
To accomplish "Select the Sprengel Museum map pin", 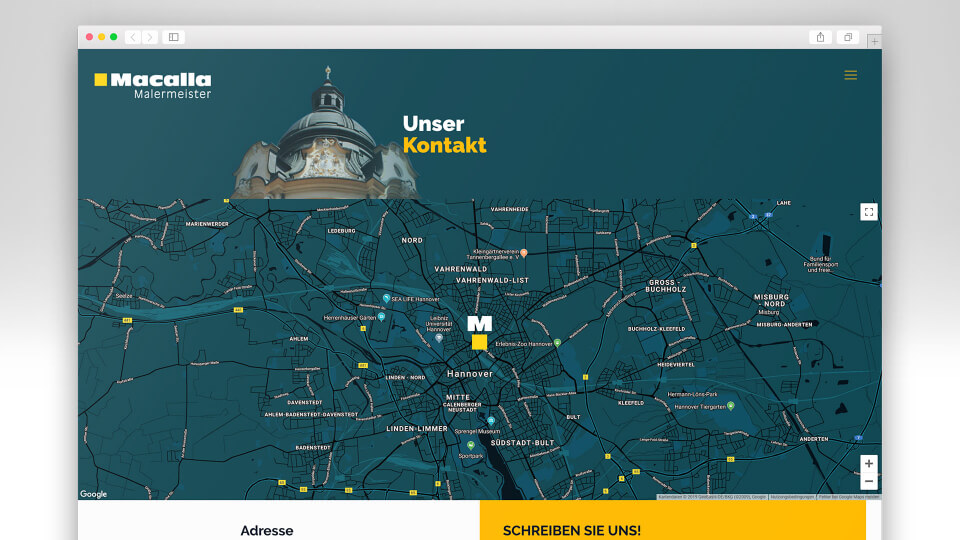I will [491, 421].
